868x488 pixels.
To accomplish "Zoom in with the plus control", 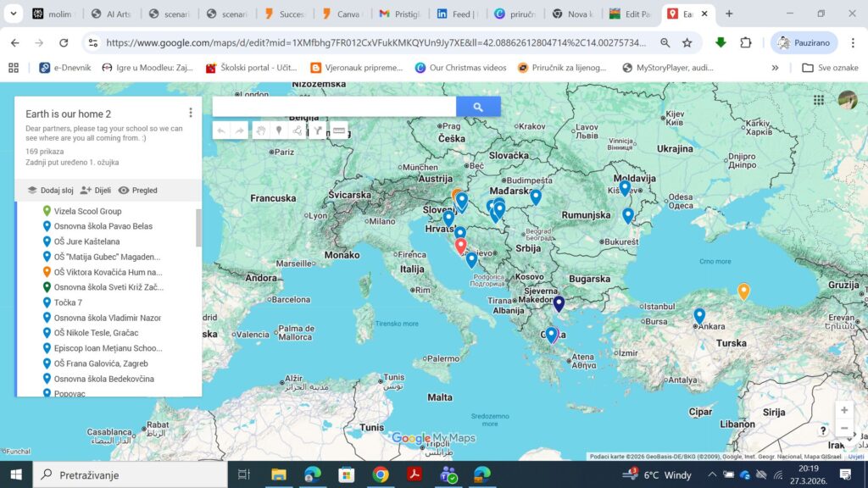I will (x=843, y=410).
